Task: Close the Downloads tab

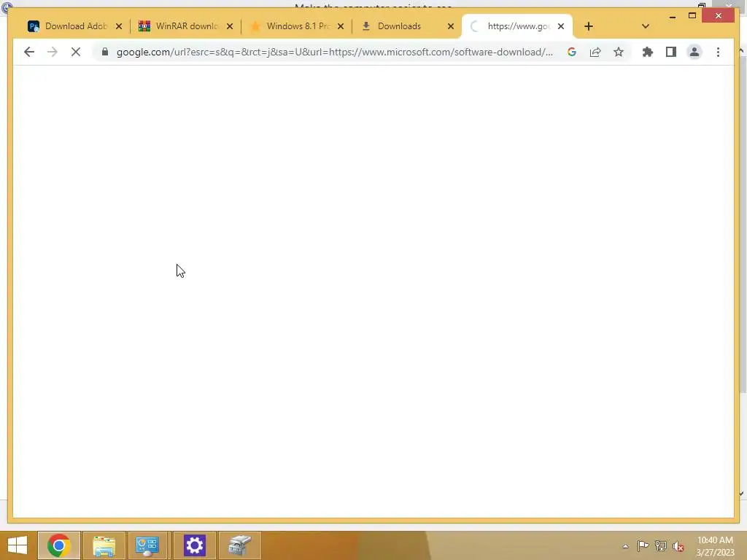Action: click(451, 26)
